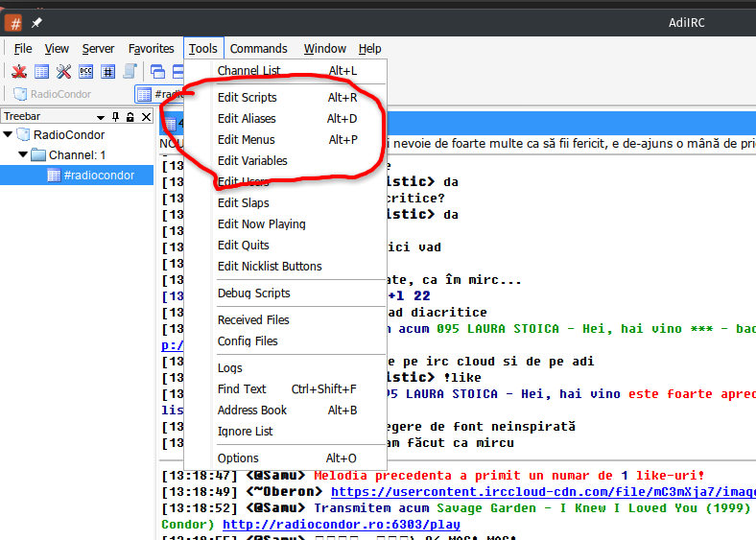Image resolution: width=756 pixels, height=540 pixels.
Task: Click the cascade windows toolbar icon
Action: [157, 71]
